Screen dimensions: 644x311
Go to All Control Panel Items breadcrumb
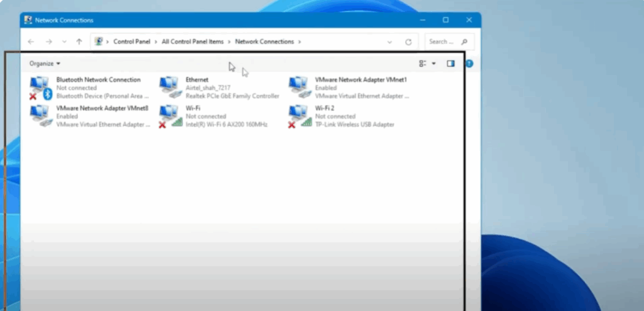[x=192, y=42]
